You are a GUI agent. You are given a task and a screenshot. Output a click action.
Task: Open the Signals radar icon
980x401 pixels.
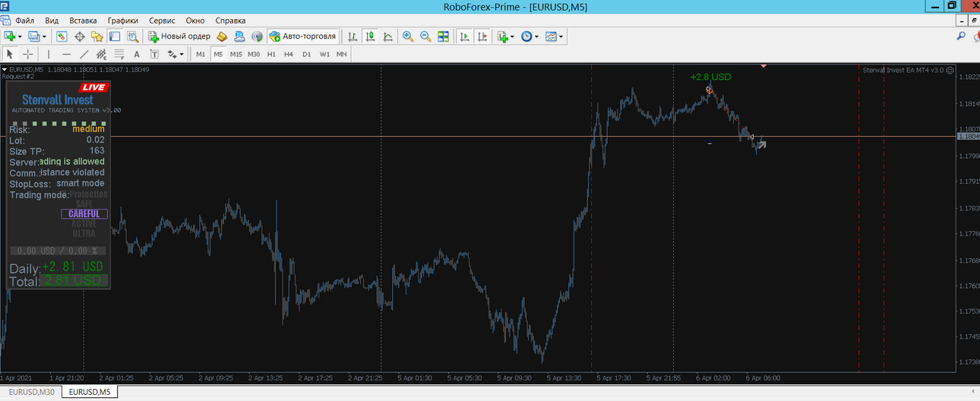(x=257, y=36)
